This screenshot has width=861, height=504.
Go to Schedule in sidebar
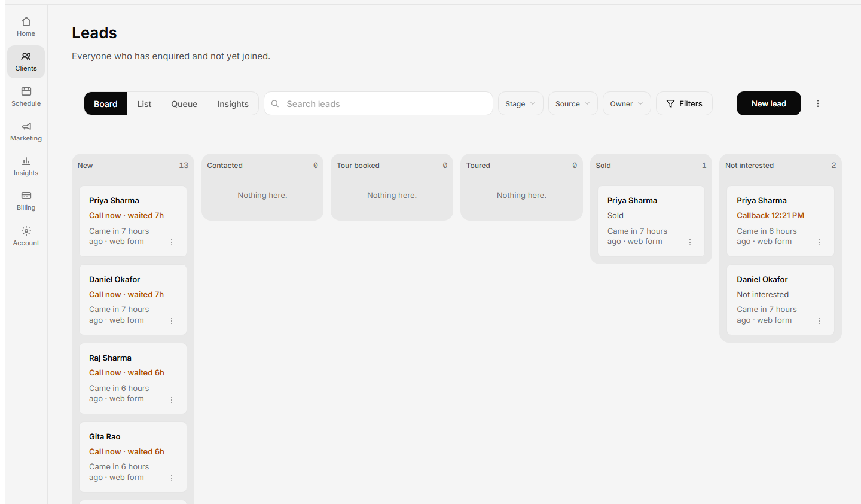26,97
